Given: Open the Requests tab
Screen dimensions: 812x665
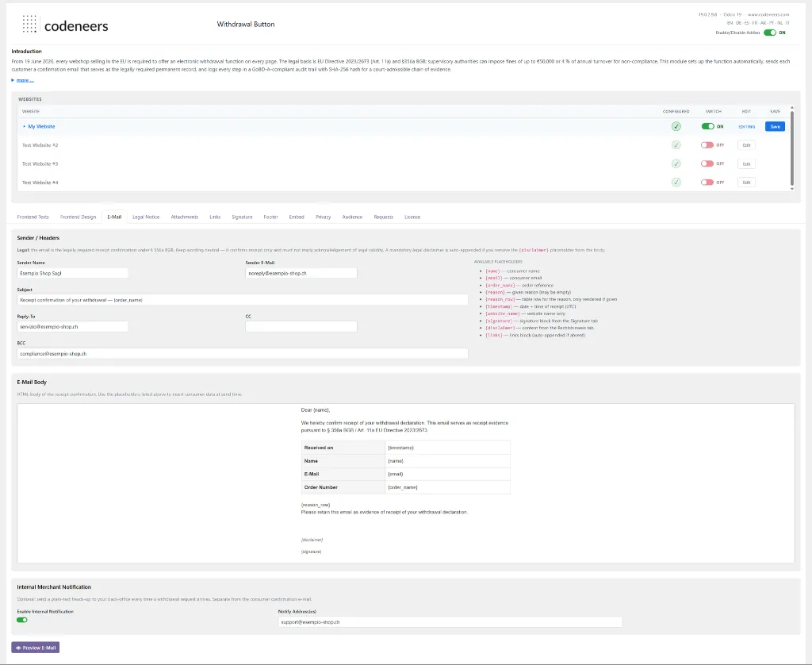Looking at the screenshot, I should pos(384,217).
